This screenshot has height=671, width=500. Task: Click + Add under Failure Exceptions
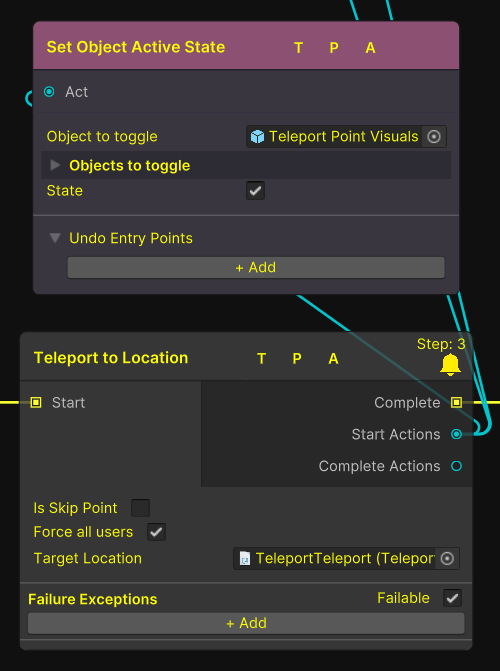246,623
